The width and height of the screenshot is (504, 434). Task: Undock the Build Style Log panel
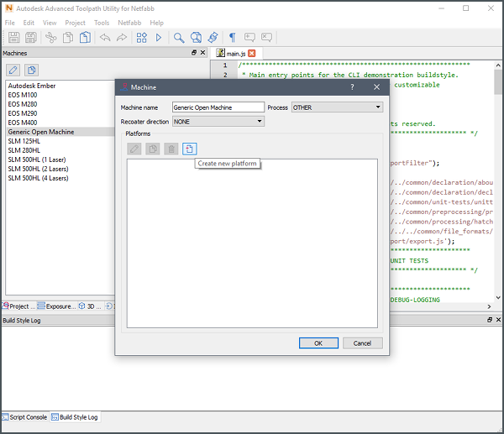tap(490, 320)
